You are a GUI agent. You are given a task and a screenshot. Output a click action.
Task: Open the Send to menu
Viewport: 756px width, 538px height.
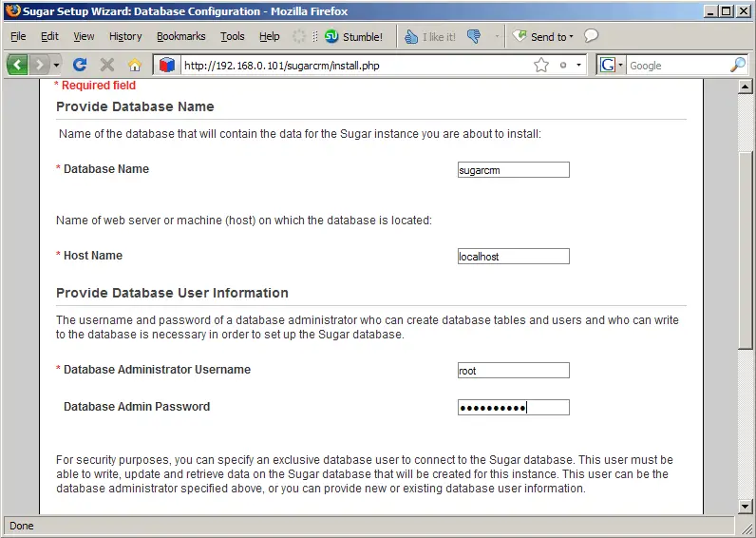pyautogui.click(x=543, y=37)
